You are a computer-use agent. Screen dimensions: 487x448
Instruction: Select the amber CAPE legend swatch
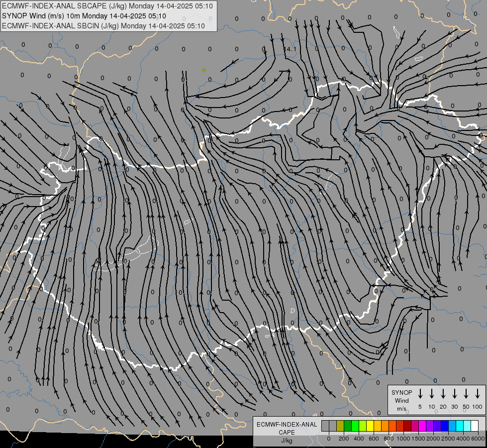pyautogui.click(x=378, y=426)
